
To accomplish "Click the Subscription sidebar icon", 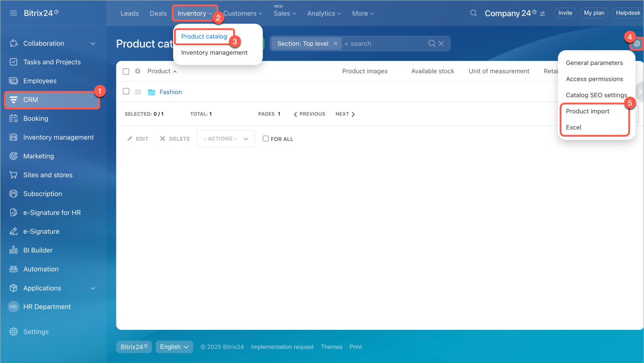I will click(14, 194).
